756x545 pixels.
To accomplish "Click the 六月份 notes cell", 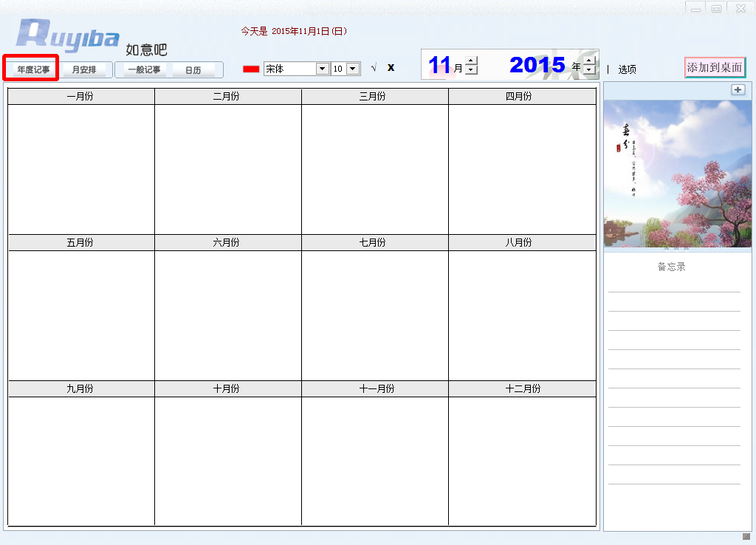I will (228, 315).
